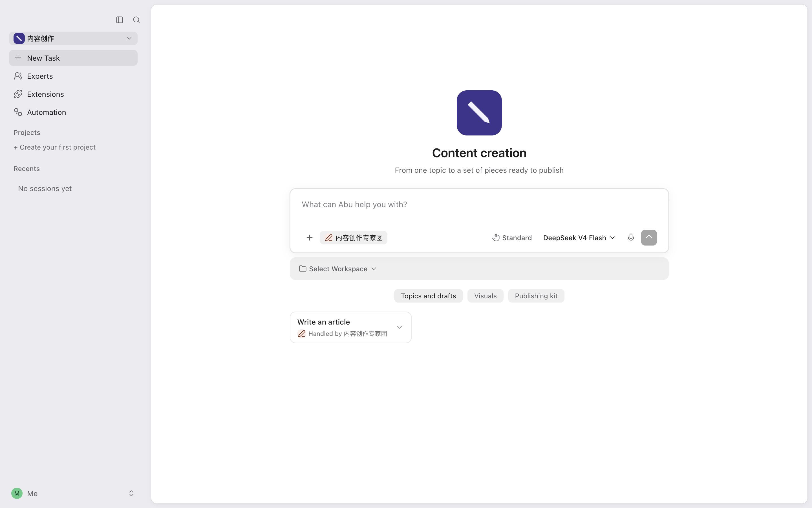The height and width of the screenshot is (508, 812).
Task: Open the Extensions page
Action: tap(73, 94)
